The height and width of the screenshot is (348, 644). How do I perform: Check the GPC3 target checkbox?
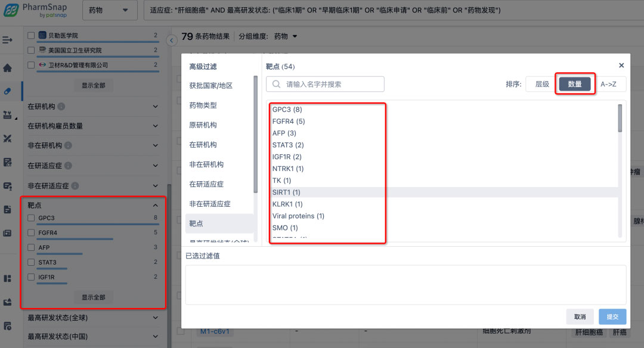(31, 218)
